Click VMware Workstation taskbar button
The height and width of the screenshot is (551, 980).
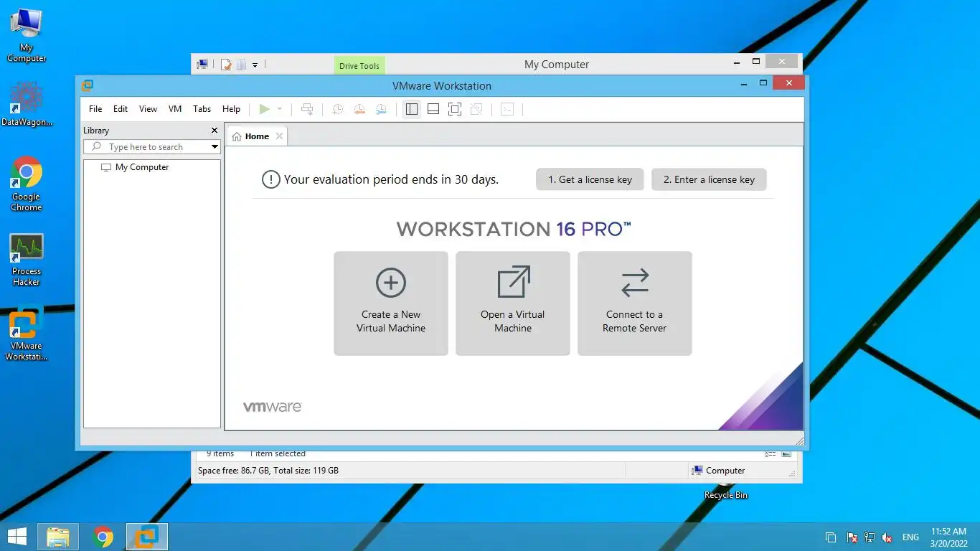coord(147,537)
